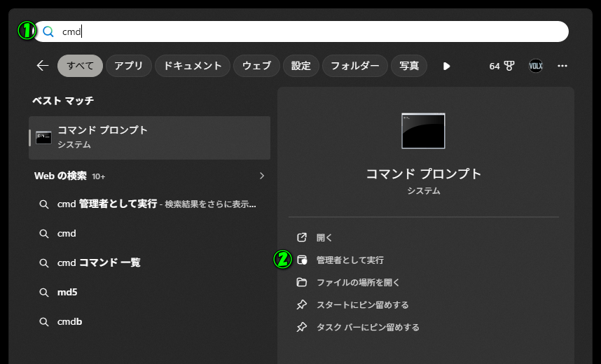The image size is (601, 364).
Task: Select the md5 web suggestion
Action: pyautogui.click(x=149, y=293)
